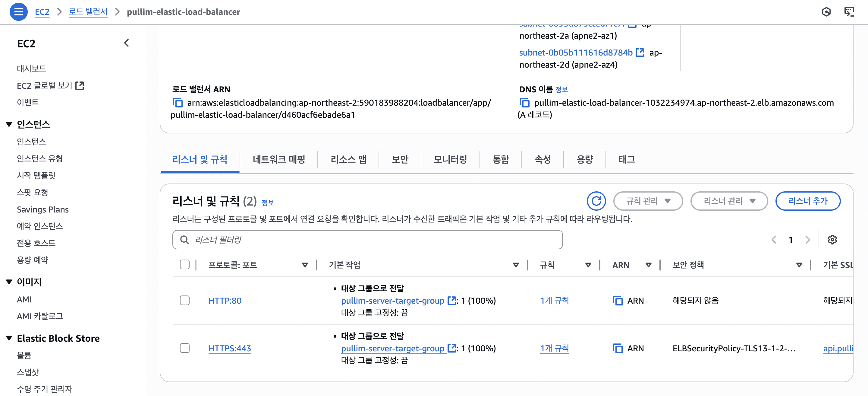Switch to the 모니터링 tab

(x=450, y=159)
